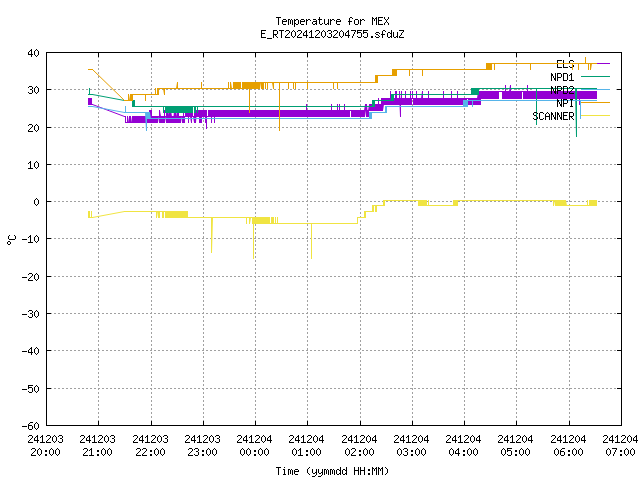This screenshot has height=480, width=640.
Task: Click the 'Time (yymmdd HH:MM)' axis title
Action: click(332, 471)
